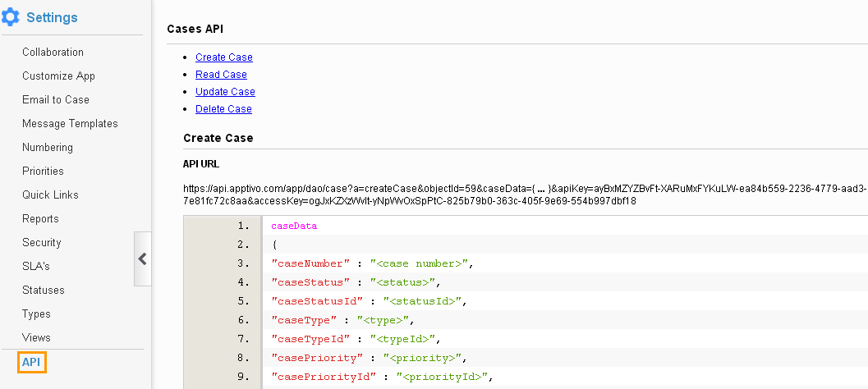The width and height of the screenshot is (868, 389).
Task: Click the Settings heading text
Action: [52, 17]
